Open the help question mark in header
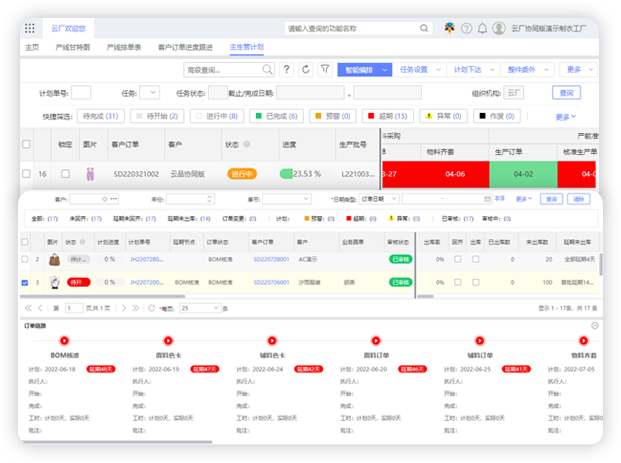 click(x=466, y=28)
